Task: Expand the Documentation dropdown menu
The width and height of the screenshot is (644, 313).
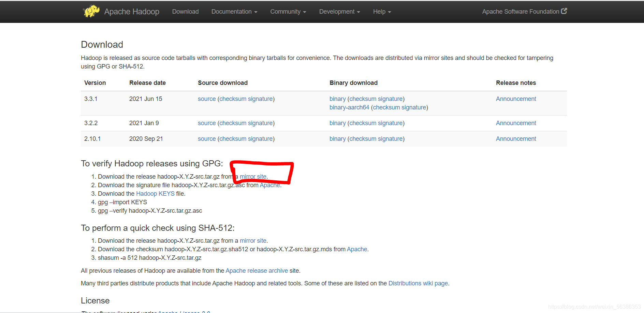Action: (234, 12)
